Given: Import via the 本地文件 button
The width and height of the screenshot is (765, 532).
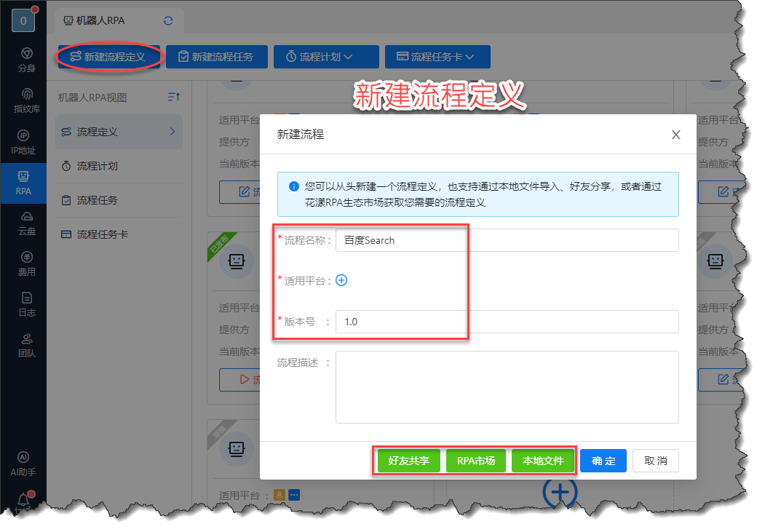Looking at the screenshot, I should pyautogui.click(x=543, y=461).
